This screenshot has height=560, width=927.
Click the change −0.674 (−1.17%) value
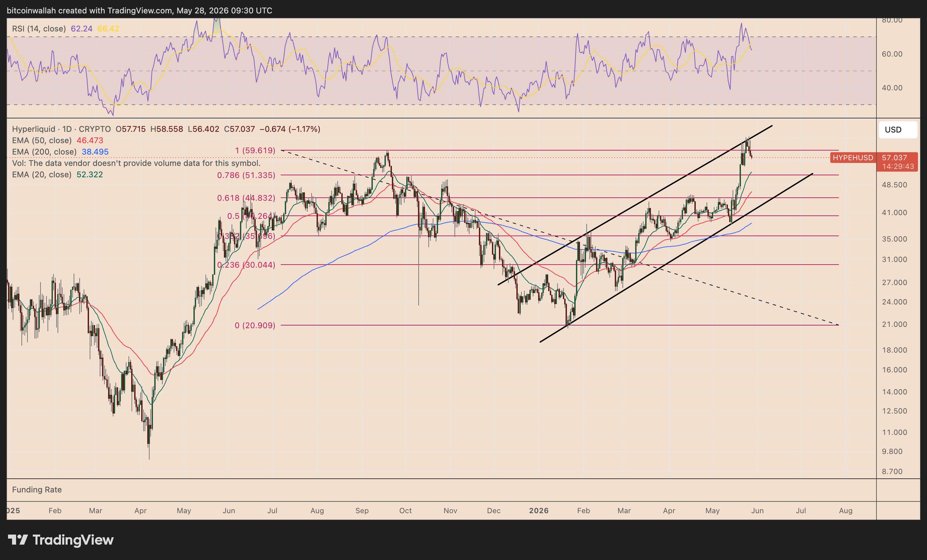click(290, 129)
